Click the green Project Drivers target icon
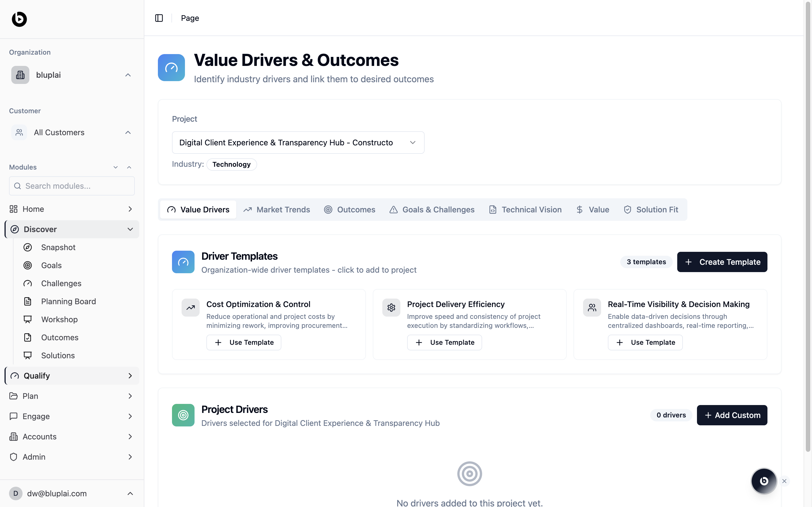Image resolution: width=812 pixels, height=507 pixels. coord(183,415)
